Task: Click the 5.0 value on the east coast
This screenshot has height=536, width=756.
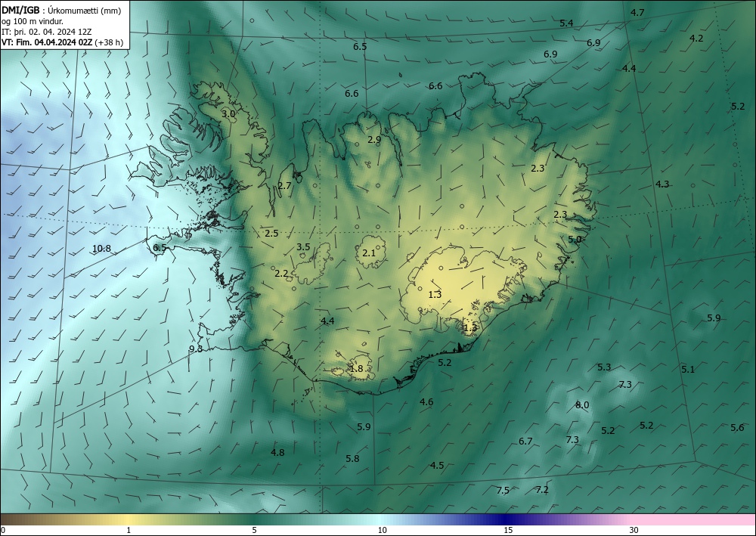Action: point(575,239)
